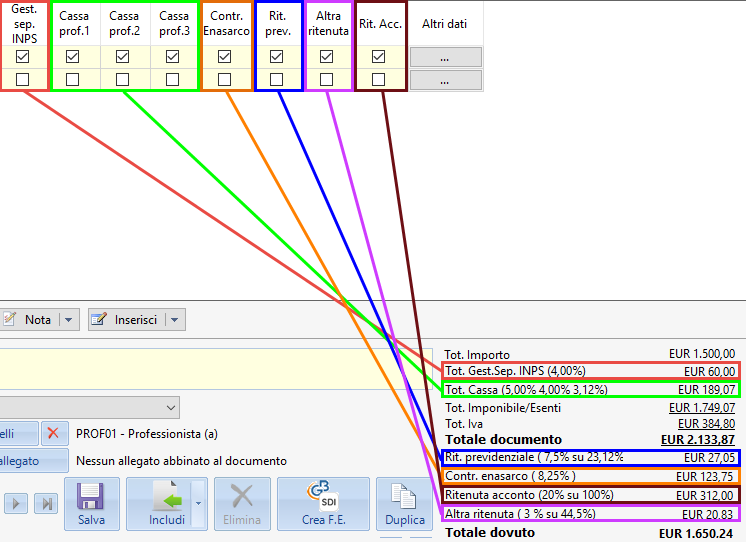Click the Tot. Cassa totals row
The height and width of the screenshot is (542, 746).
coord(590,389)
